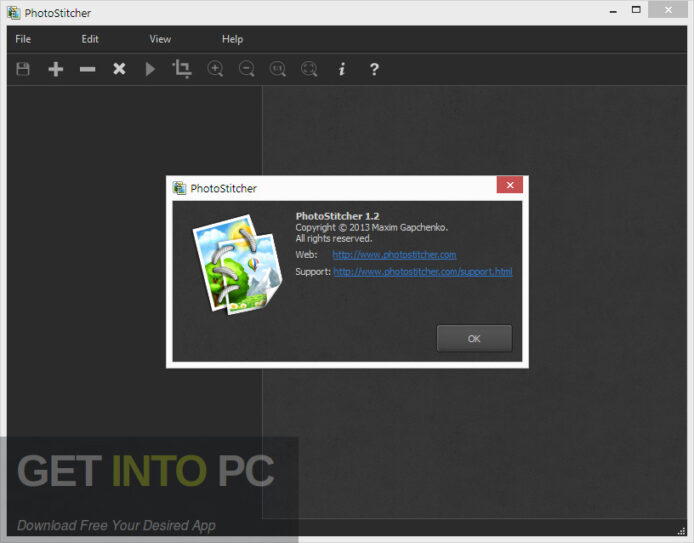This screenshot has height=543, width=694.
Task: Click the "PhotoStitcher 1.2" version text
Action: pos(337,216)
